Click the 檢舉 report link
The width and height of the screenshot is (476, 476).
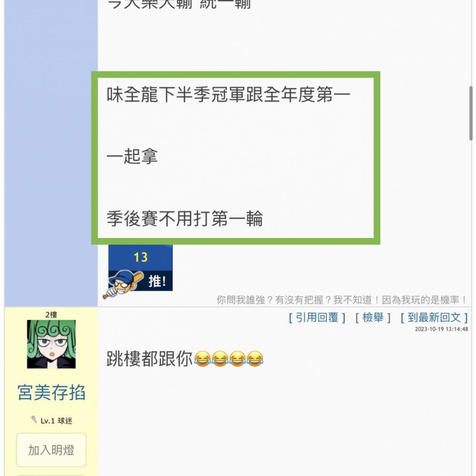click(373, 317)
